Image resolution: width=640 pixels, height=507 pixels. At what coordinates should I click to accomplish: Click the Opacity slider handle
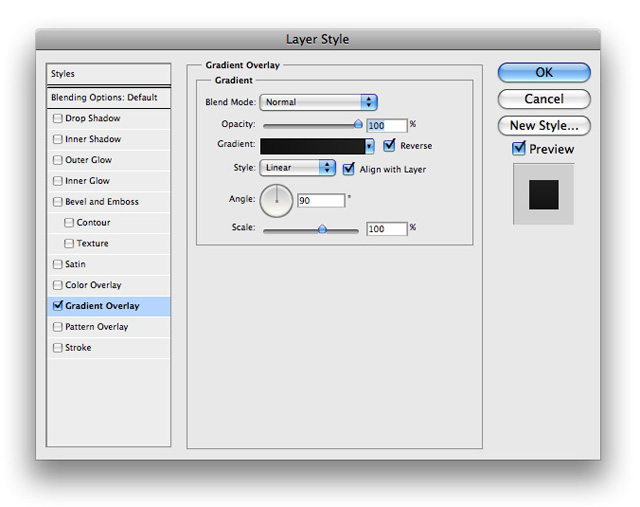point(358,124)
